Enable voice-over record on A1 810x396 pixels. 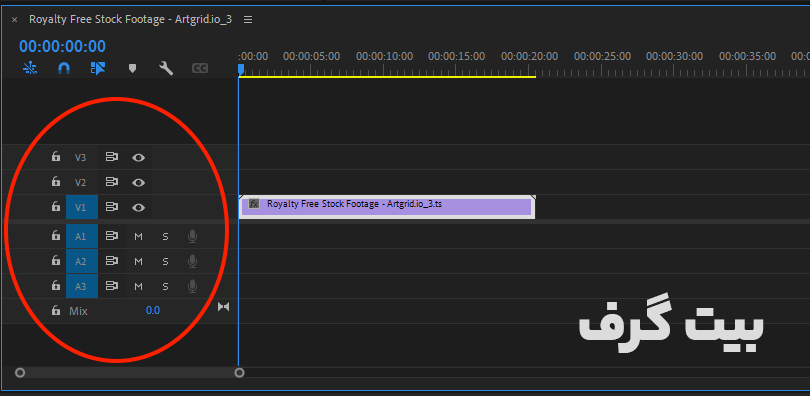click(x=192, y=236)
